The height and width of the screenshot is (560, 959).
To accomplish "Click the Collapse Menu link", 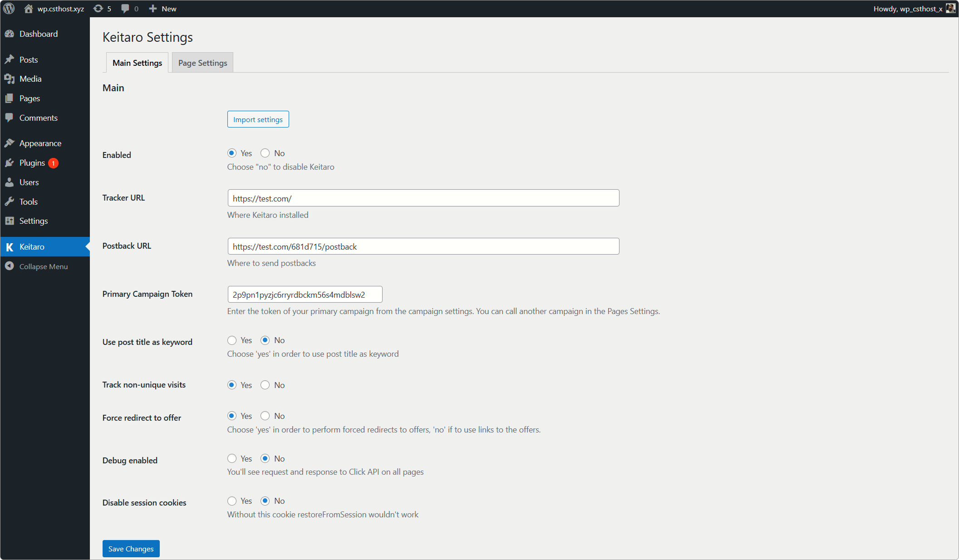I will click(x=44, y=267).
